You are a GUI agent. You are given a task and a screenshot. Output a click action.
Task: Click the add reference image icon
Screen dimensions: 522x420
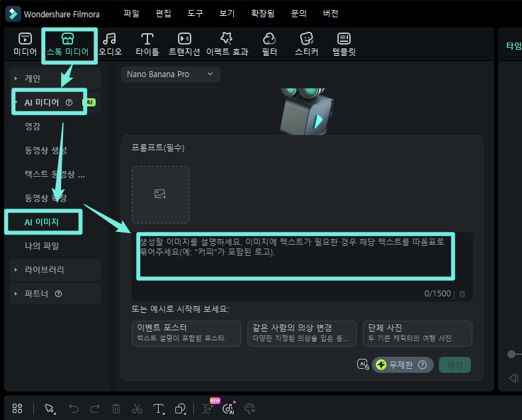[160, 194]
